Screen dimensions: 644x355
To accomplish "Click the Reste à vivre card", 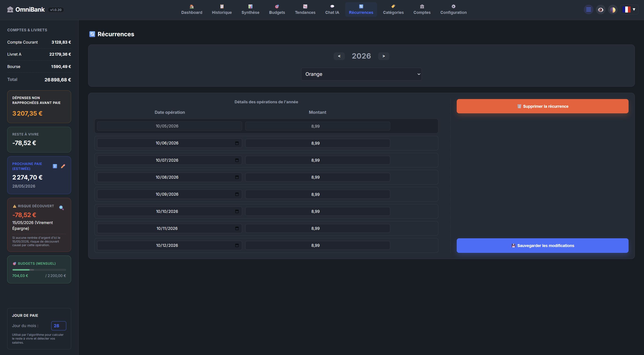I will (x=39, y=140).
